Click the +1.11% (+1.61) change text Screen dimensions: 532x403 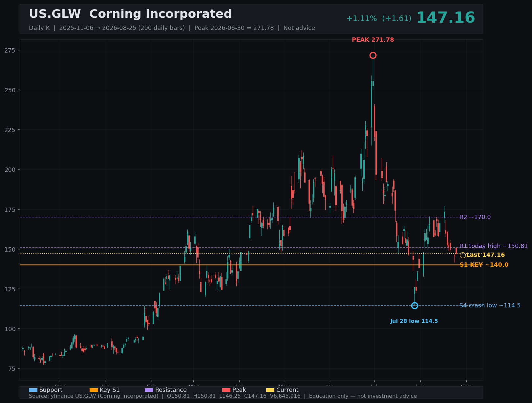[x=379, y=19]
